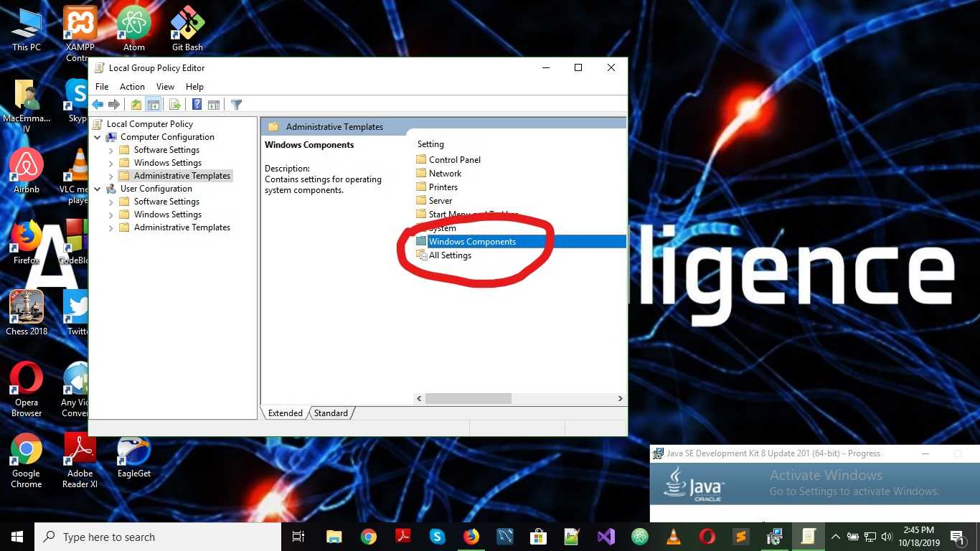The height and width of the screenshot is (551, 980).
Task: Expand Software Settings under User Configuration
Action: (110, 202)
